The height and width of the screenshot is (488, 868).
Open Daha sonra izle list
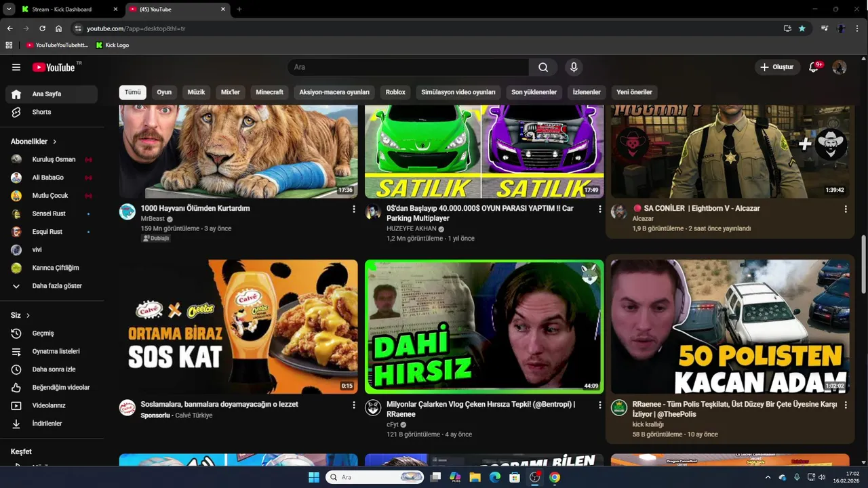pyautogui.click(x=52, y=369)
